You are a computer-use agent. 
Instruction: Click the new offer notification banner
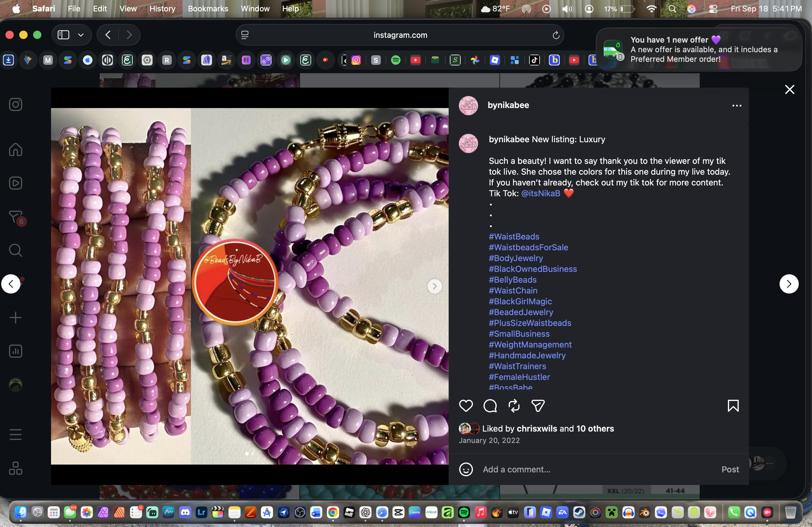click(x=699, y=50)
